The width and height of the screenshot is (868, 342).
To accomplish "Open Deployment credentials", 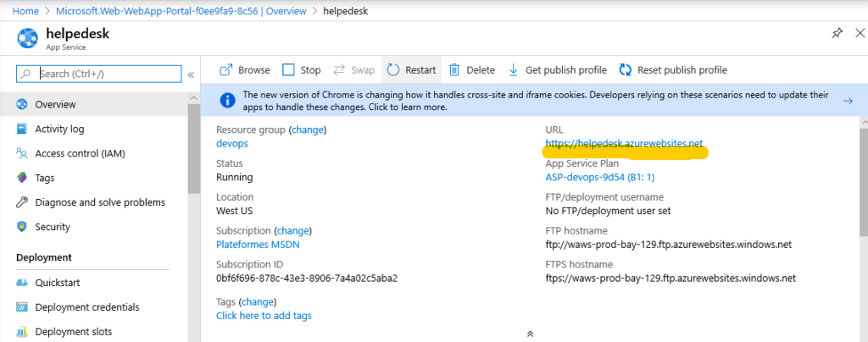I will coord(94,306).
